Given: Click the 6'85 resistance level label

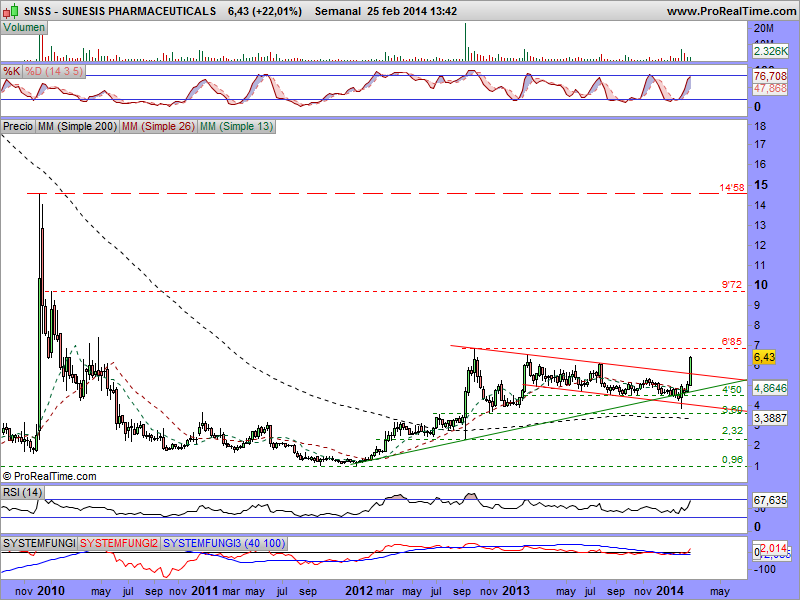Looking at the screenshot, I should pyautogui.click(x=732, y=342).
